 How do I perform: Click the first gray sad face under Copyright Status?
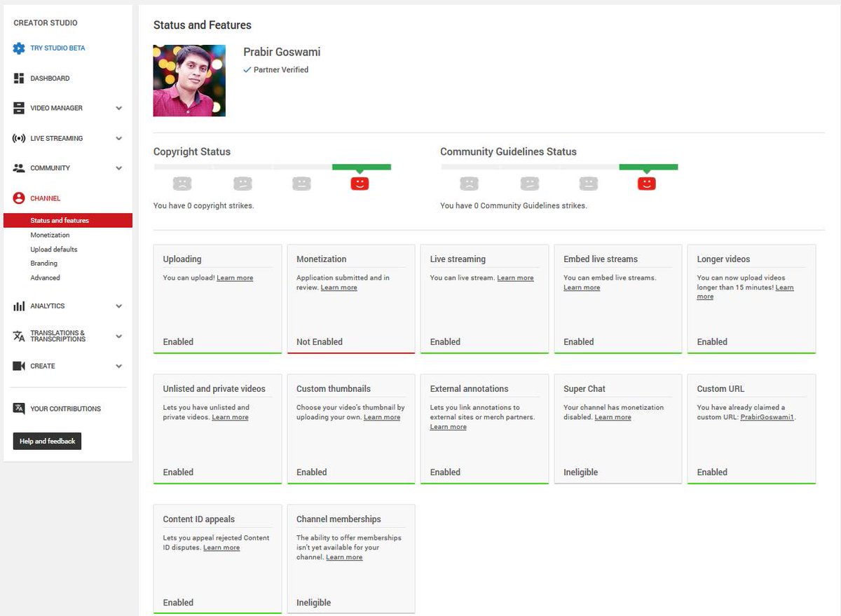click(182, 184)
